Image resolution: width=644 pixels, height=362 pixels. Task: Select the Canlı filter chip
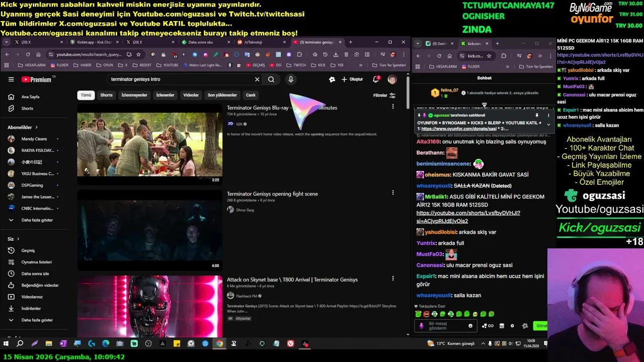(x=251, y=95)
